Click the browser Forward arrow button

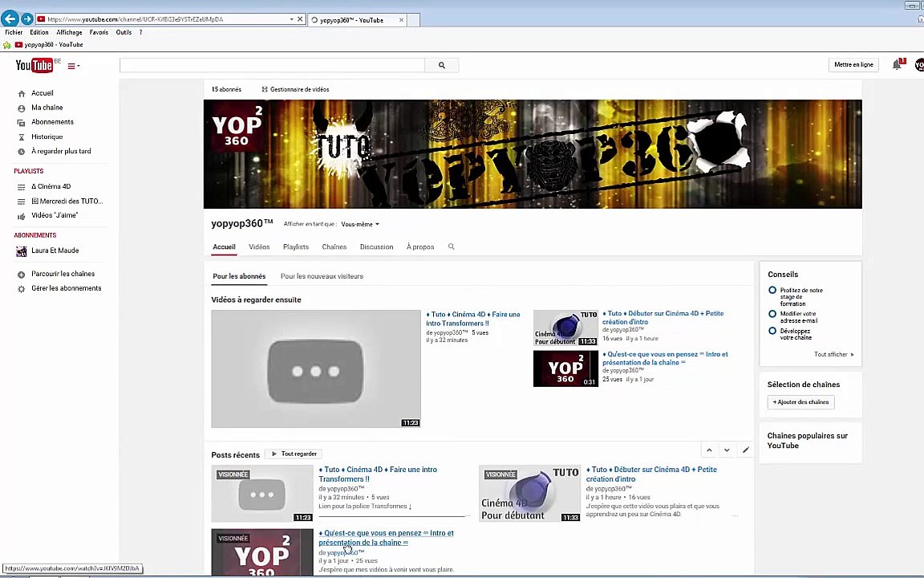click(26, 19)
